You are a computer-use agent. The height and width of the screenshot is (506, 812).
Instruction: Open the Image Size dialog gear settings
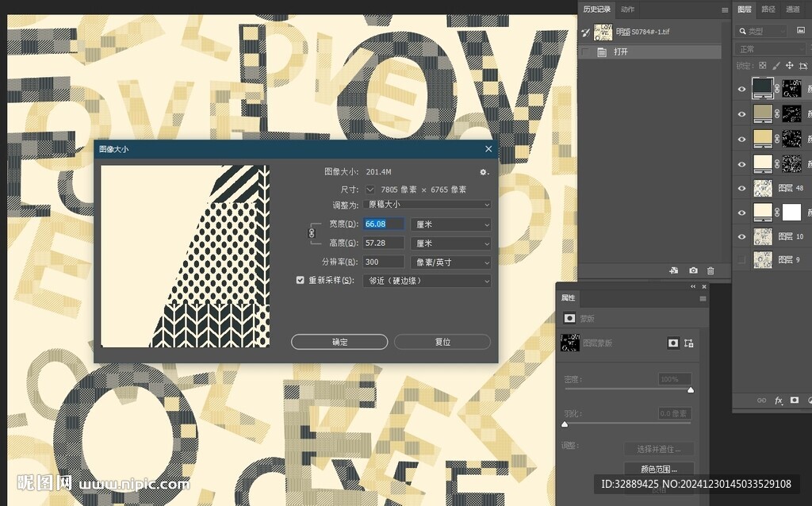484,172
